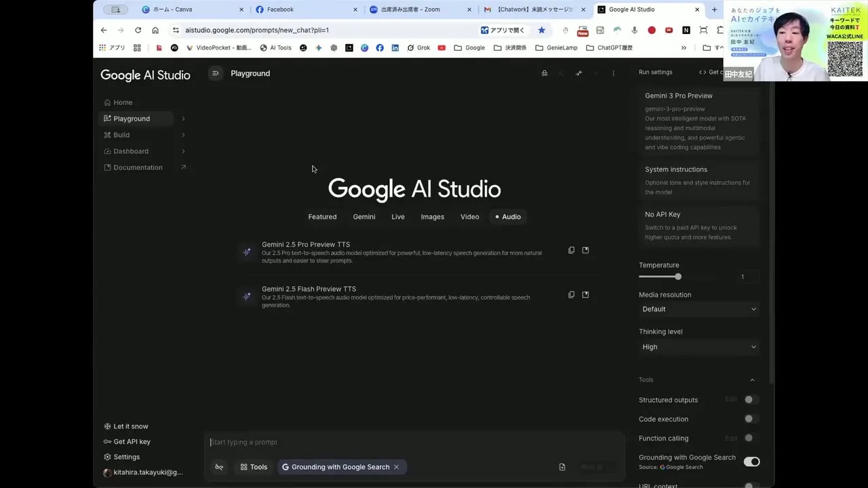Select the link disable icon in the prompt bar
The width and height of the screenshot is (868, 488).
(218, 466)
